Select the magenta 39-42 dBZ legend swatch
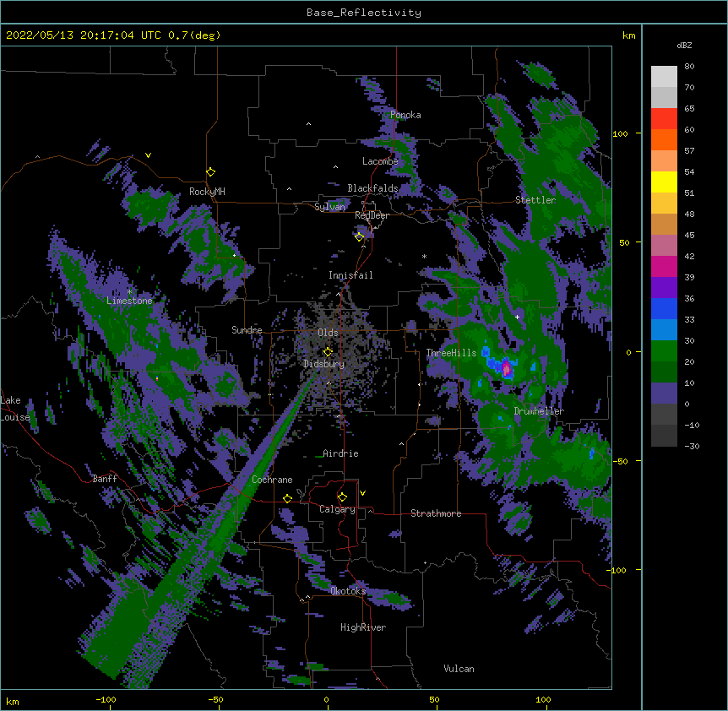 point(664,266)
